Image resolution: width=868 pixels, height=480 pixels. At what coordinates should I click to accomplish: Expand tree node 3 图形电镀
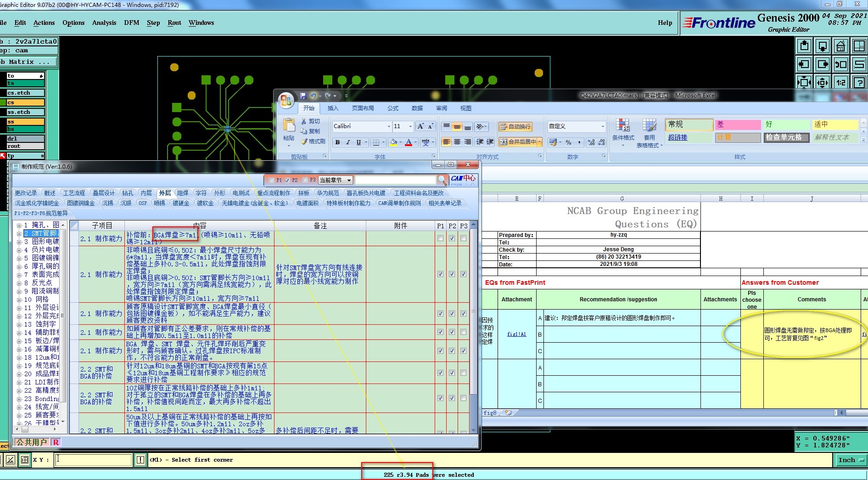[x=19, y=242]
